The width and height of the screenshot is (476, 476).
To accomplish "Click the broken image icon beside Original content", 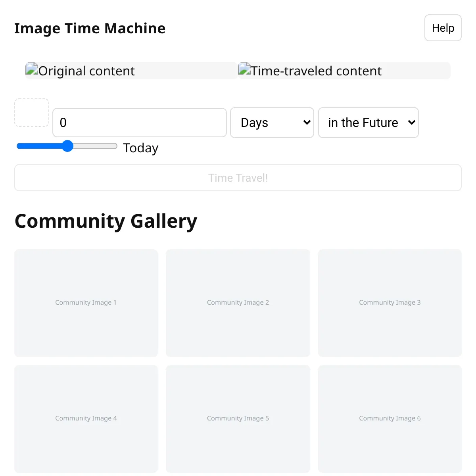I will (x=32, y=69).
